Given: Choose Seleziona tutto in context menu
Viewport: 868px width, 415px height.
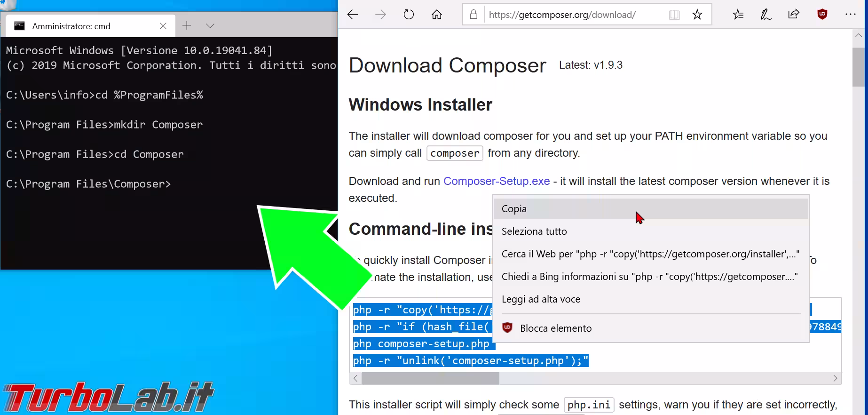Looking at the screenshot, I should (x=651, y=231).
